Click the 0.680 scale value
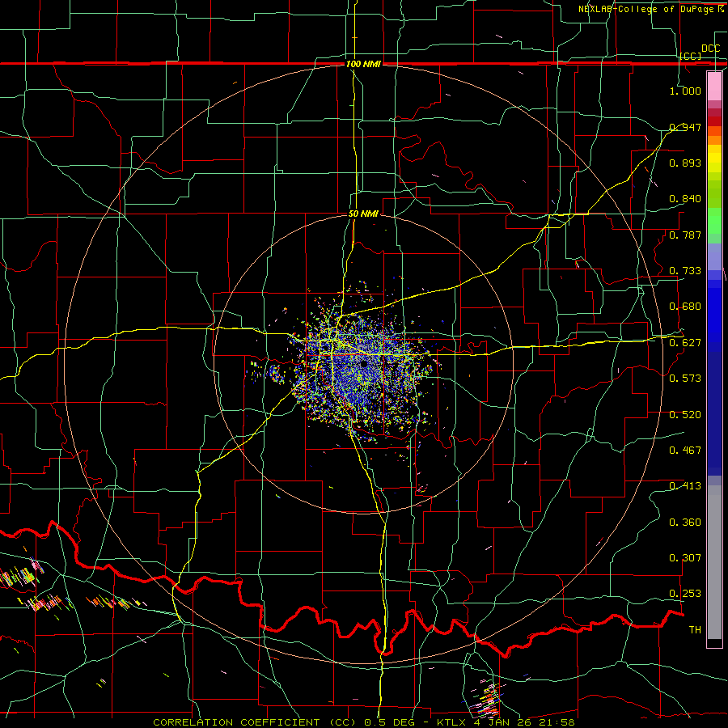Image resolution: width=728 pixels, height=728 pixels. 685,307
